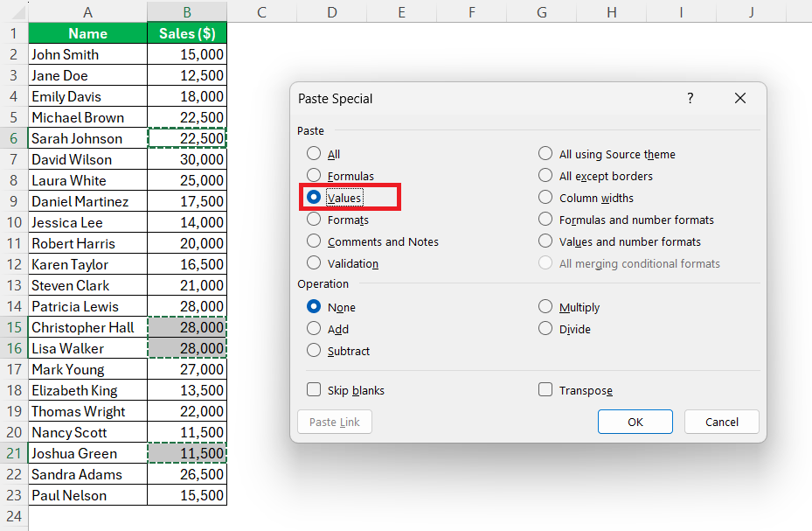Viewport: 812px width, 531px height.
Task: Click David Wilson's 30,000 cell
Action: coord(187,159)
